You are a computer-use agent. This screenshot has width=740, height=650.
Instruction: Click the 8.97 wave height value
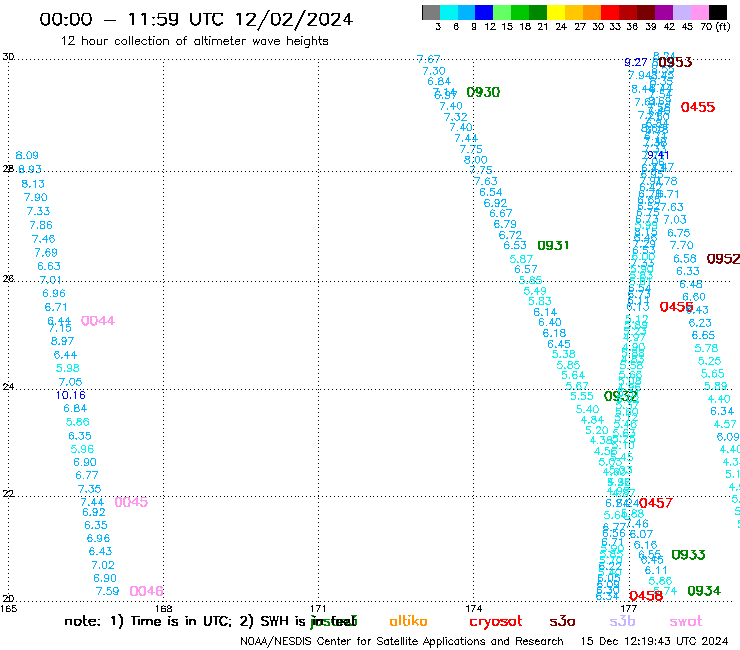[62, 341]
